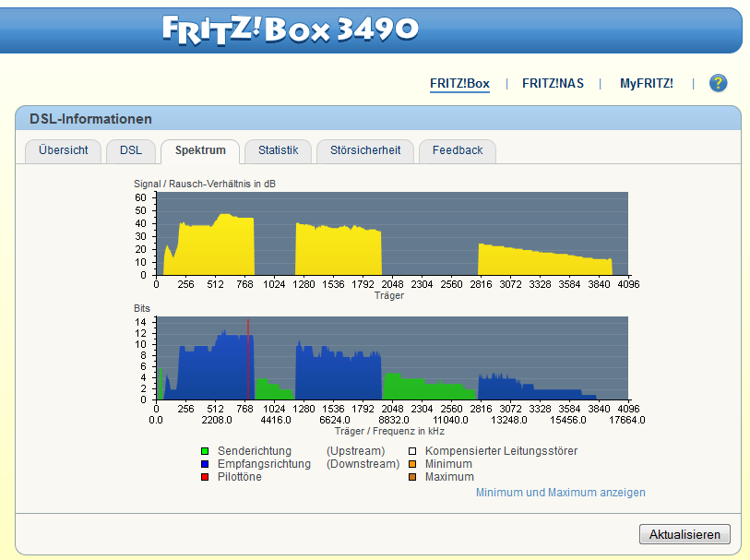
Task: Click the red pilot tone marker line
Action: [248, 359]
